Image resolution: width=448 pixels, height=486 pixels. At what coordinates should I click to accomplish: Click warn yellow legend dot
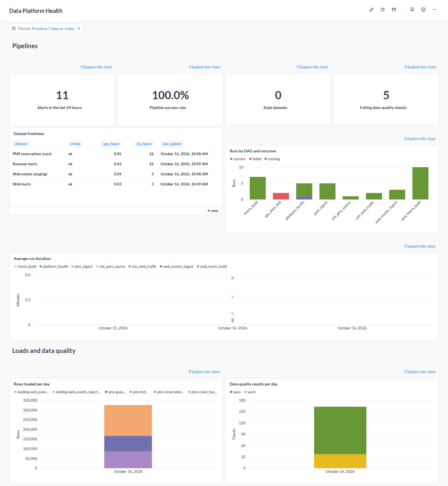tap(245, 392)
